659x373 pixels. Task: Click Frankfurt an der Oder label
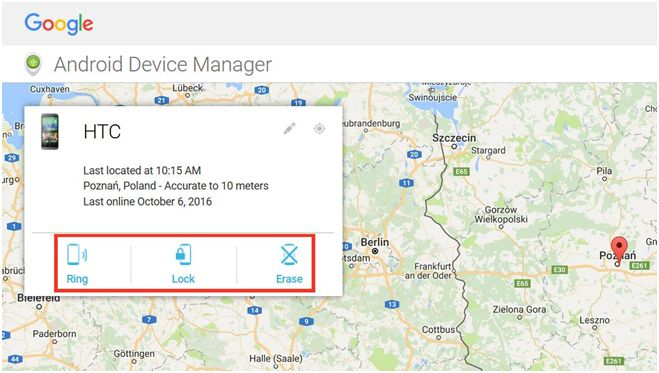[428, 271]
